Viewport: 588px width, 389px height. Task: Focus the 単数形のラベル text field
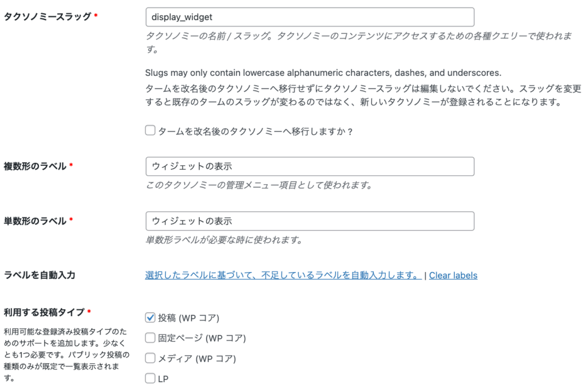coord(310,221)
